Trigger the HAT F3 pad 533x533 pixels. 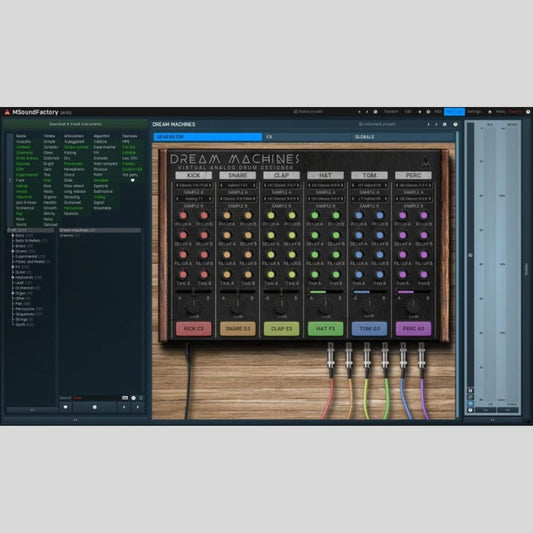(325, 329)
